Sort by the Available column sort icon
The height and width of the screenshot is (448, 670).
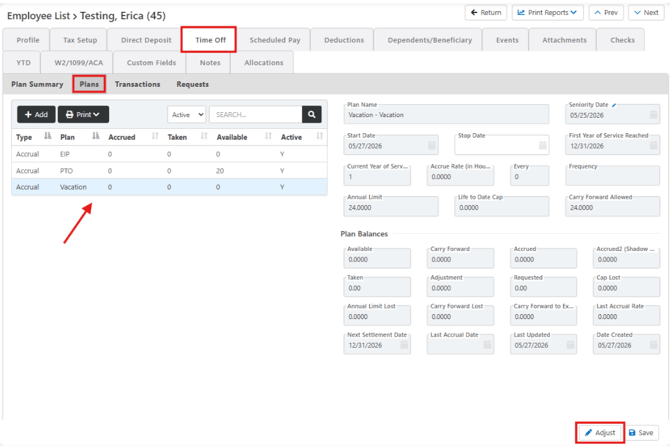268,136
